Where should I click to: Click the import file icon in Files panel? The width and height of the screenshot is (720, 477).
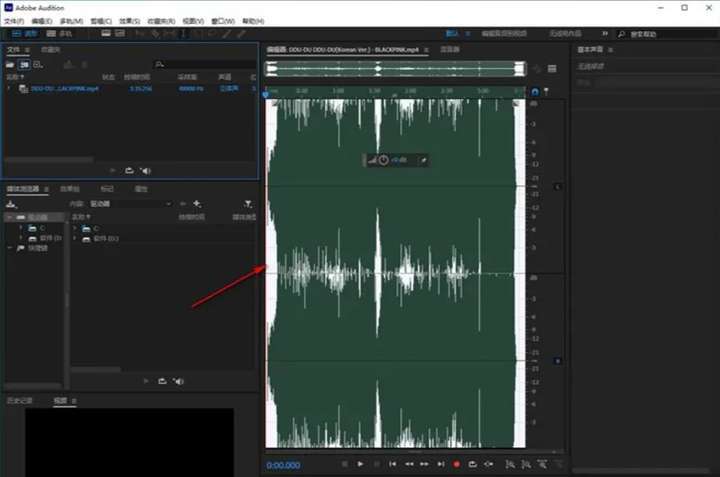pos(24,65)
